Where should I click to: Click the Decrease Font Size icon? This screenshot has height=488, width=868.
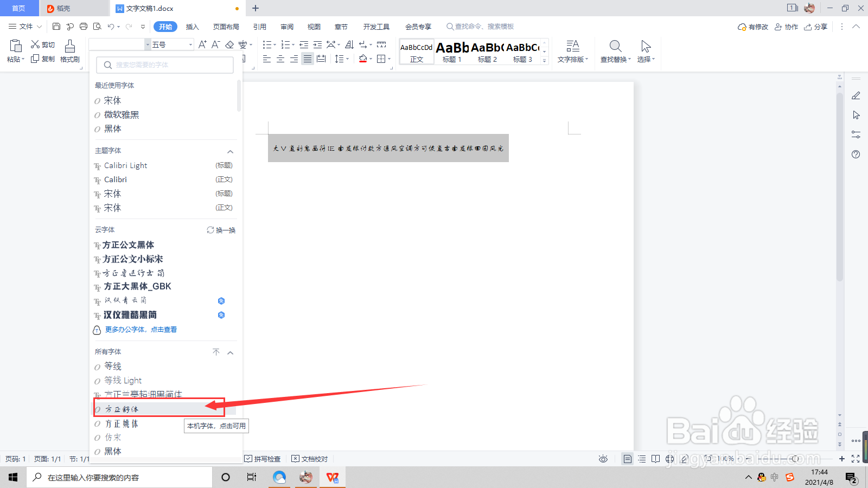click(215, 44)
